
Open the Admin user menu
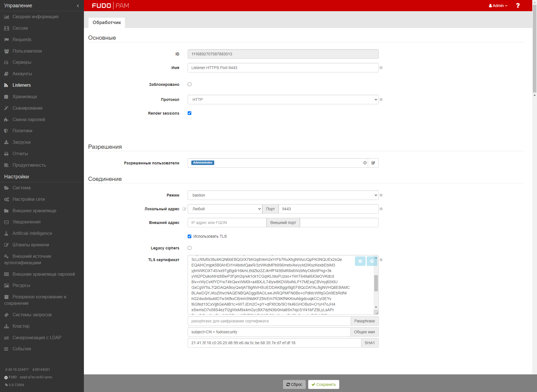click(x=498, y=6)
